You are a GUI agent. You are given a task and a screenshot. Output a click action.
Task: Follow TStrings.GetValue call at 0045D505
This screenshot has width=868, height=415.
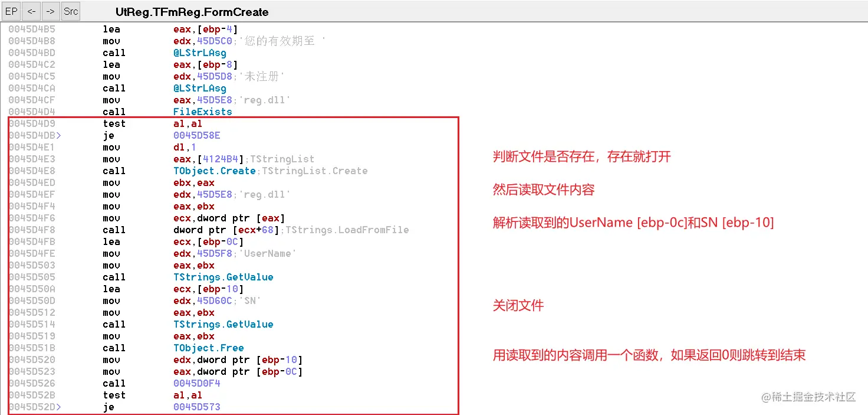(x=223, y=277)
